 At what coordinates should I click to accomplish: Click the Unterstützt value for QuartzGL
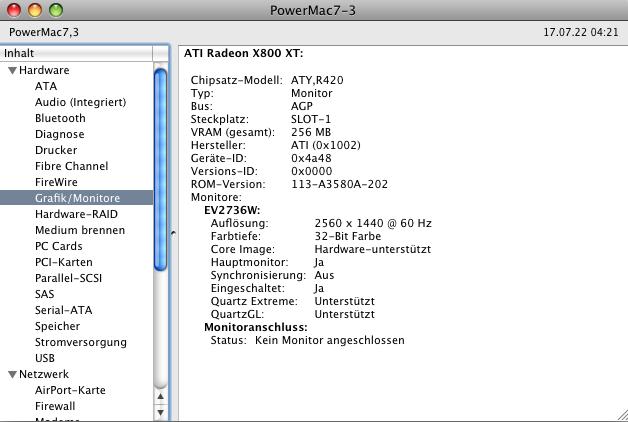(345, 314)
